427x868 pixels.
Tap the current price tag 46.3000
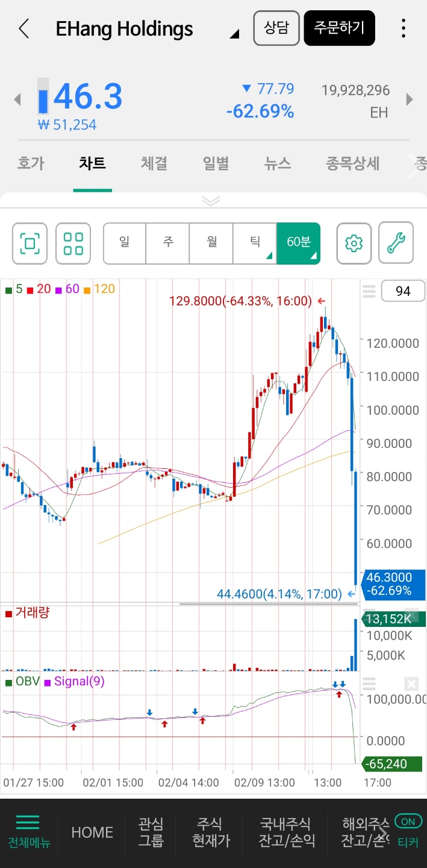(x=393, y=584)
